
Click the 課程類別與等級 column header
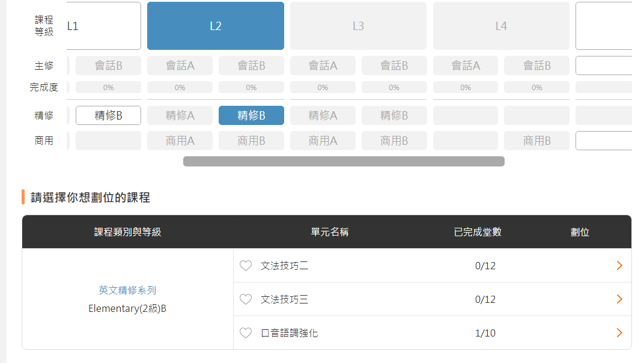click(x=127, y=232)
